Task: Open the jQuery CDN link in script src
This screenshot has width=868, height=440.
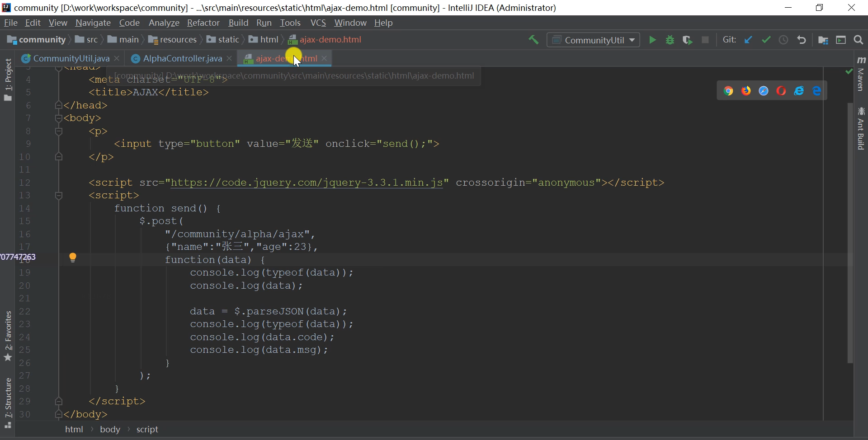Action: point(307,183)
